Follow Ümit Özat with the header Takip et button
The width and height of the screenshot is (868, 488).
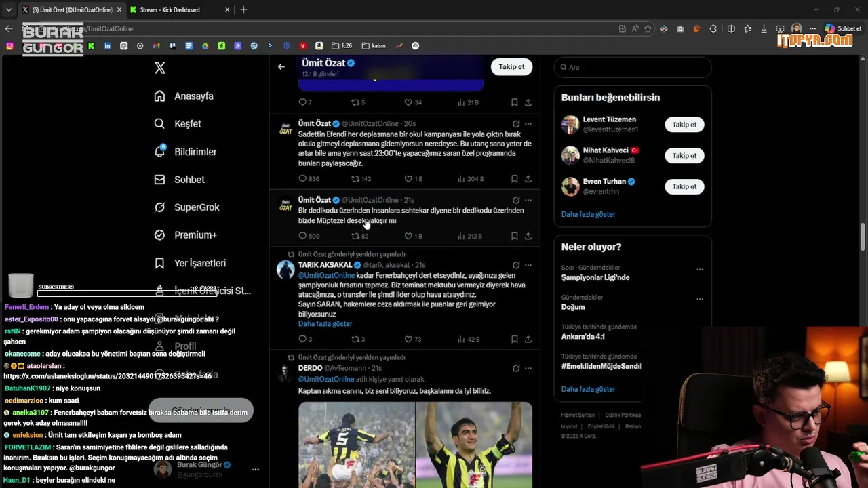[x=511, y=66]
